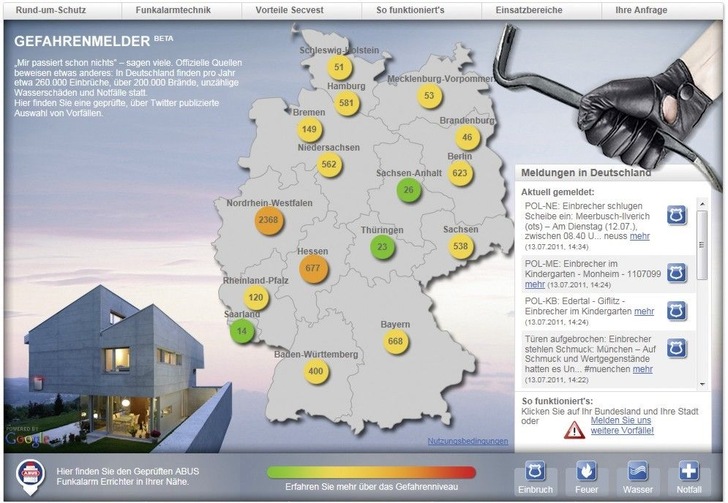Viewport: 728px width, 503px height.
Task: Click burglary icon beside POL-ME Kindergarten report
Action: click(677, 273)
